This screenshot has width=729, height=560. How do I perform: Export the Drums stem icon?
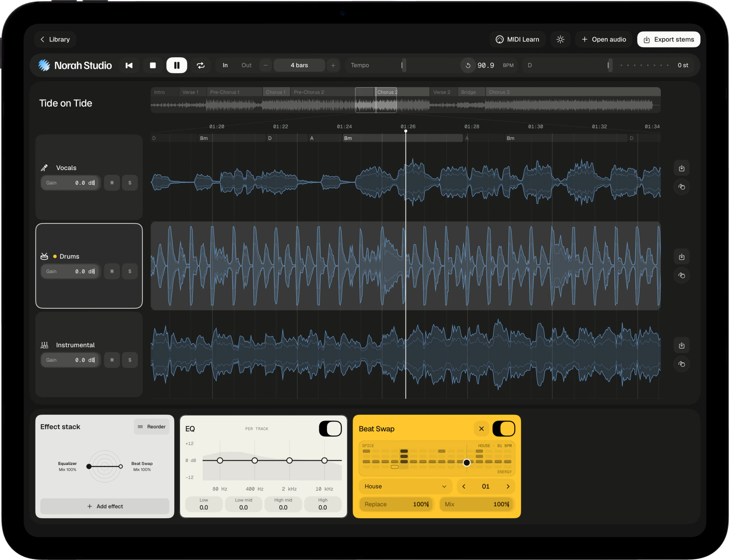681,257
